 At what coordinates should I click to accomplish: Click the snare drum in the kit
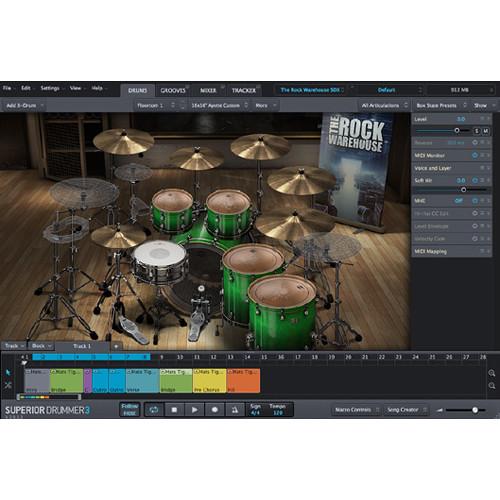coord(159,262)
